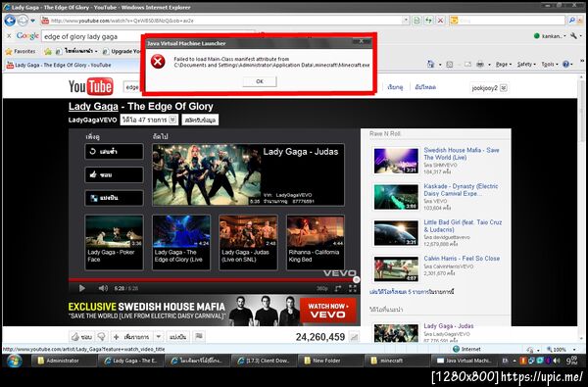Click the green Refresh page icon
The image size is (588, 387).
pyautogui.click(x=428, y=21)
